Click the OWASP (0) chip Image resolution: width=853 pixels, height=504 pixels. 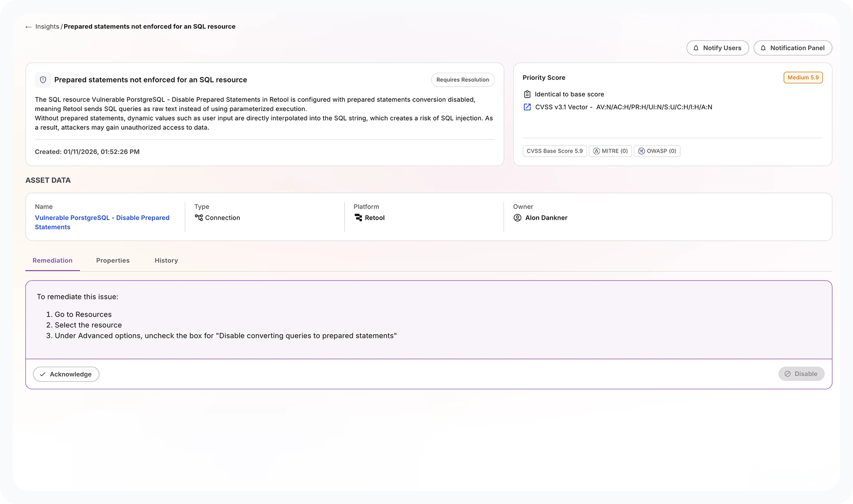[x=657, y=151]
